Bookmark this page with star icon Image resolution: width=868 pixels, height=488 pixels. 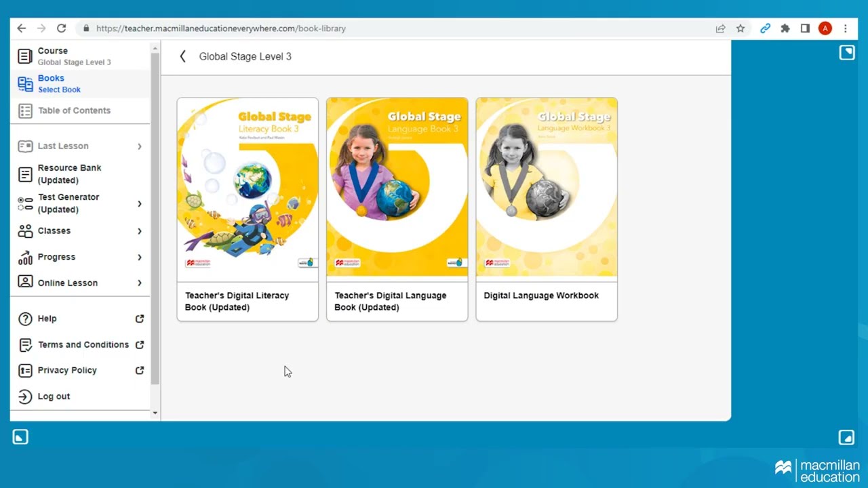pos(741,28)
